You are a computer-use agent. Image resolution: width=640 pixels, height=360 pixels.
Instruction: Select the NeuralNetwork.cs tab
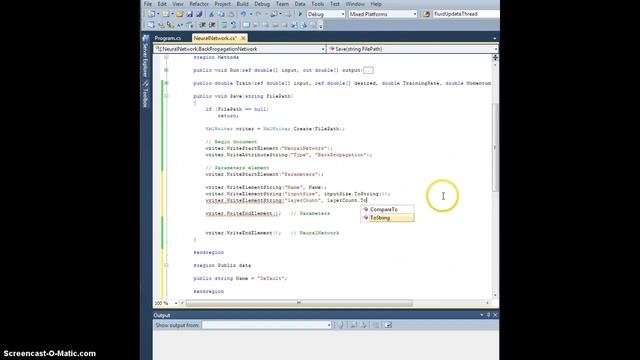coord(215,38)
